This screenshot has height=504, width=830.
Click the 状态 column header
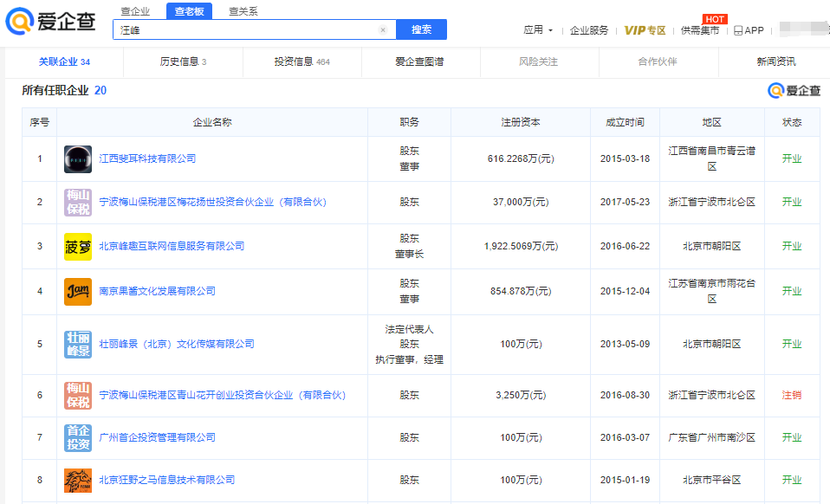coord(792,122)
